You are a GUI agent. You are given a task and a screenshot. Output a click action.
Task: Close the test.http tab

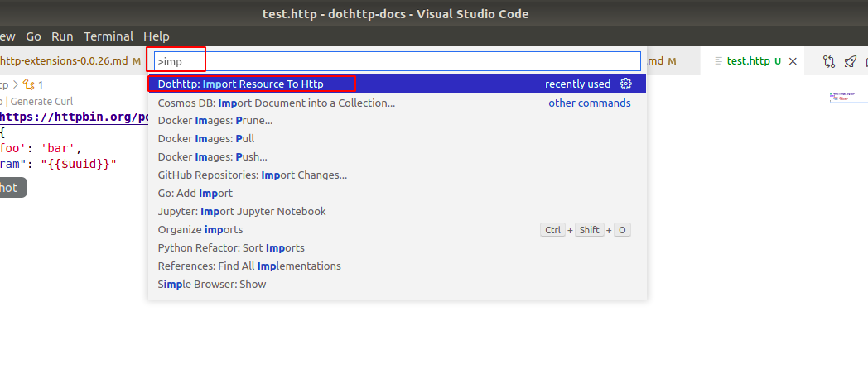click(x=793, y=61)
